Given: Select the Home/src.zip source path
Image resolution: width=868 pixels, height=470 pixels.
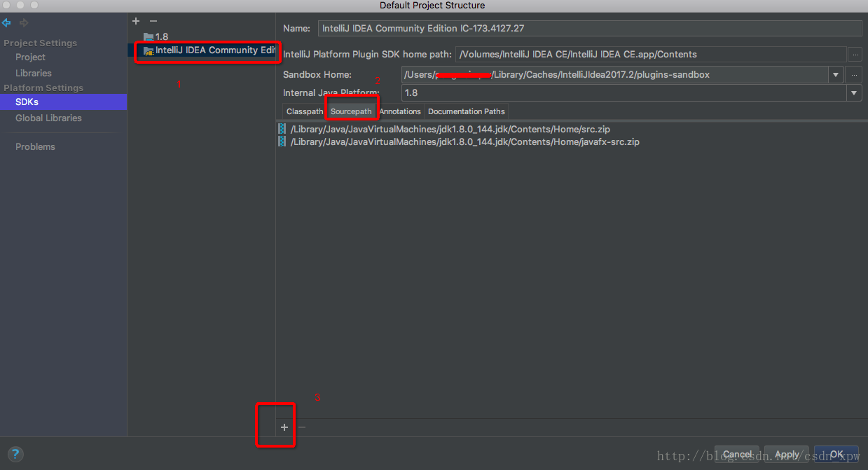Looking at the screenshot, I should [x=450, y=129].
